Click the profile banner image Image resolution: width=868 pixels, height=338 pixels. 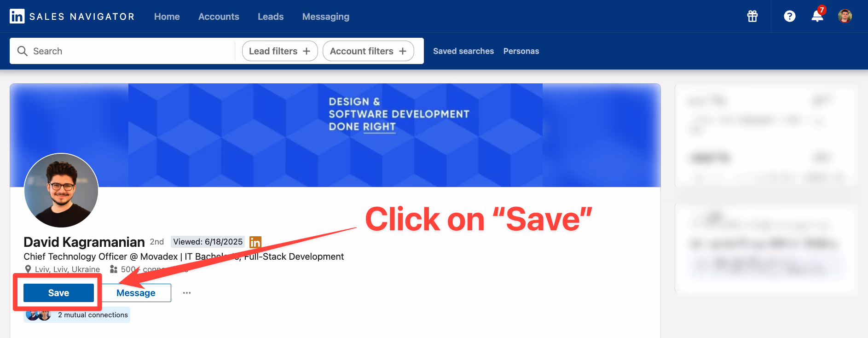[335, 135]
